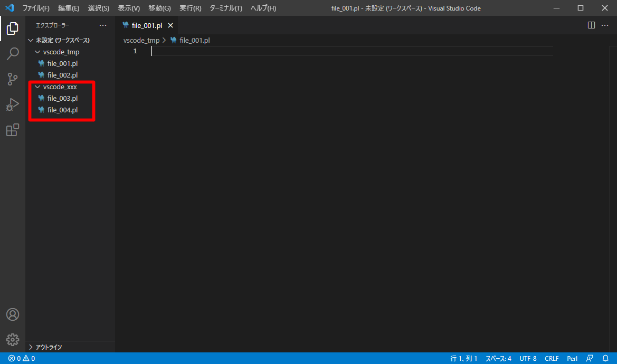The width and height of the screenshot is (617, 364).
Task: Click vscode_tmp in the breadcrumb
Action: [141, 40]
